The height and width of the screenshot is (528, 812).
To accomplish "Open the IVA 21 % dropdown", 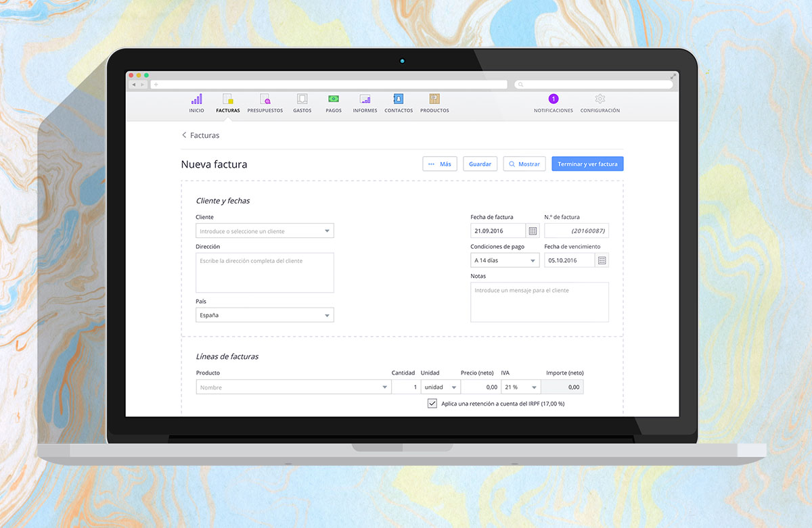I will [x=520, y=387].
